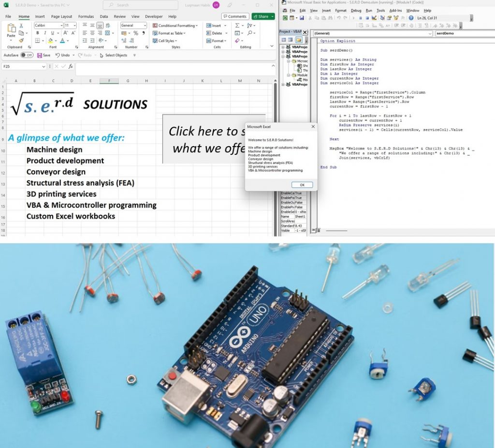Viewport: 495px width, 448px height.
Task: Click the Comments button
Action: (235, 16)
